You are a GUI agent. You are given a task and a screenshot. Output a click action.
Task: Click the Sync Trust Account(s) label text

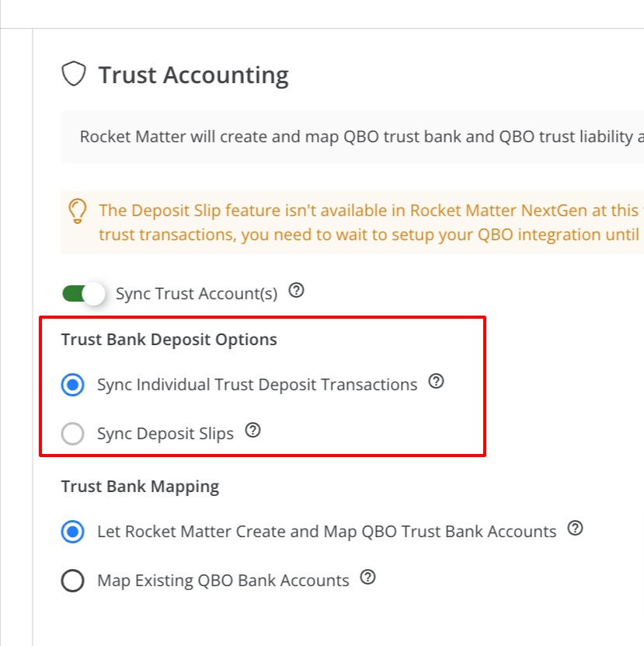197,294
